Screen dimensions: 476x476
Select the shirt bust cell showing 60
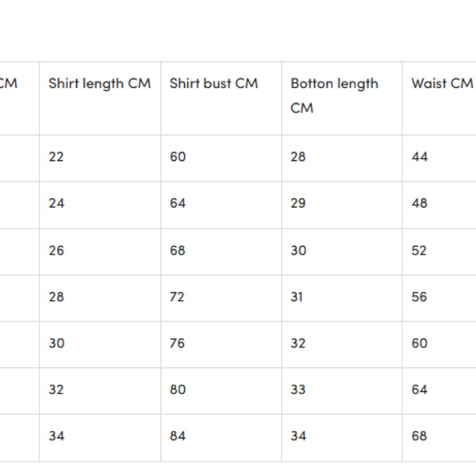coord(178,157)
